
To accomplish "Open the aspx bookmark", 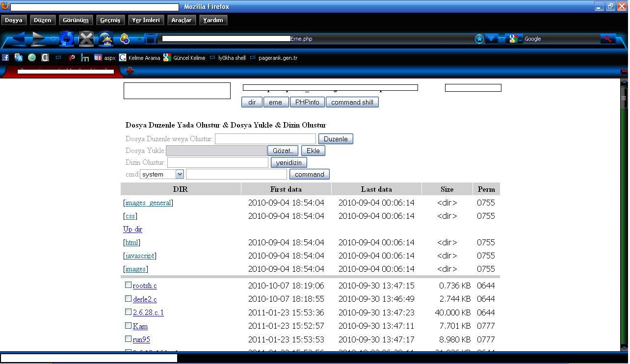I will [x=105, y=57].
